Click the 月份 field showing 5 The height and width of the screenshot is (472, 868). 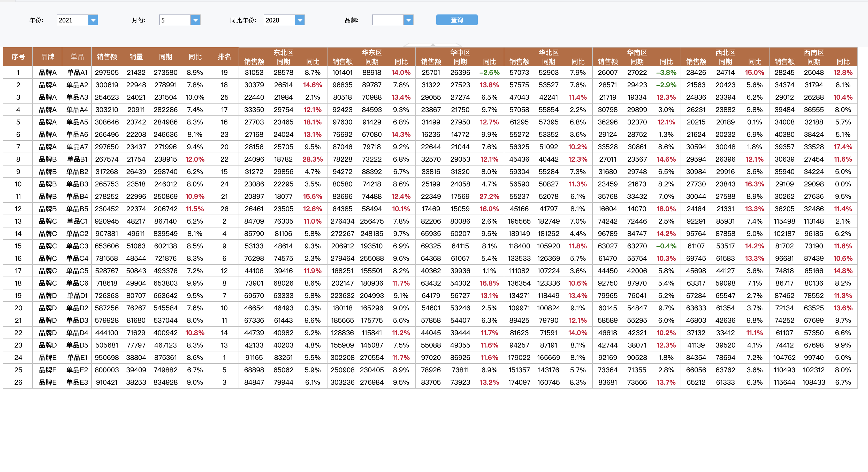click(174, 20)
